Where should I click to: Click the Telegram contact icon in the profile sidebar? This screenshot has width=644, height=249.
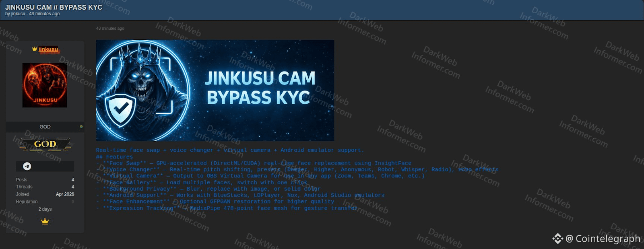(27, 166)
